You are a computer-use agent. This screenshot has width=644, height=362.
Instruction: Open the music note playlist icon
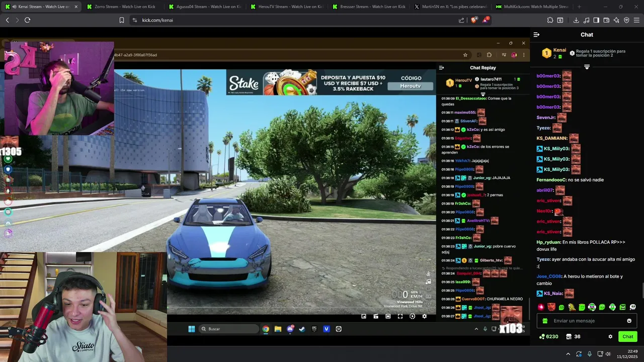[586, 20]
